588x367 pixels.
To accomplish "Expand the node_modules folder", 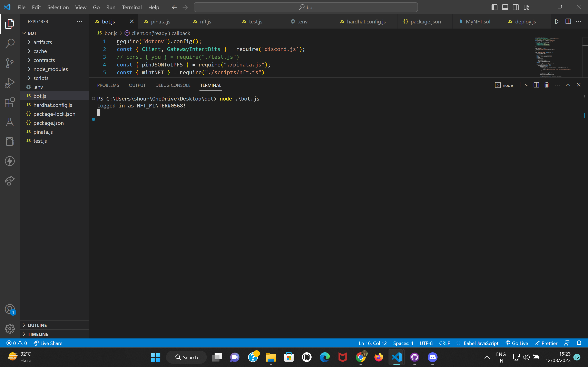I will click(x=50, y=69).
